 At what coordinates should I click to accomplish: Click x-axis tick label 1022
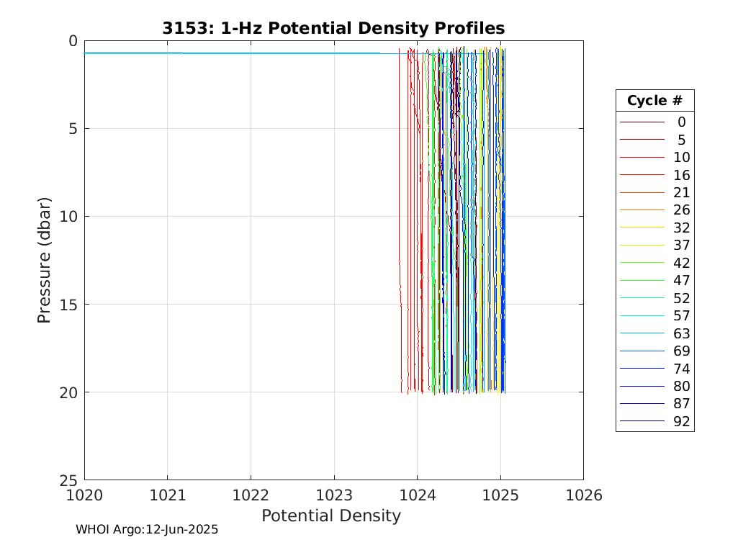[251, 495]
